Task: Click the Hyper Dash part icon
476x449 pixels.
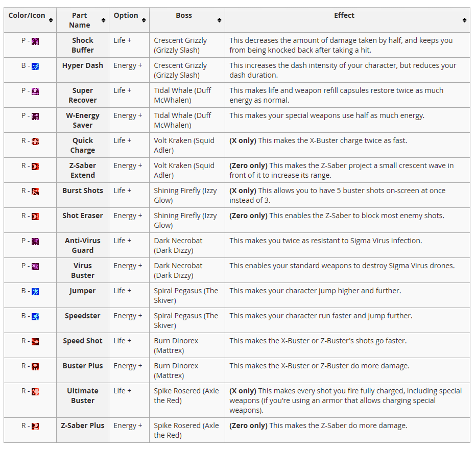Action: pyautogui.click(x=35, y=66)
